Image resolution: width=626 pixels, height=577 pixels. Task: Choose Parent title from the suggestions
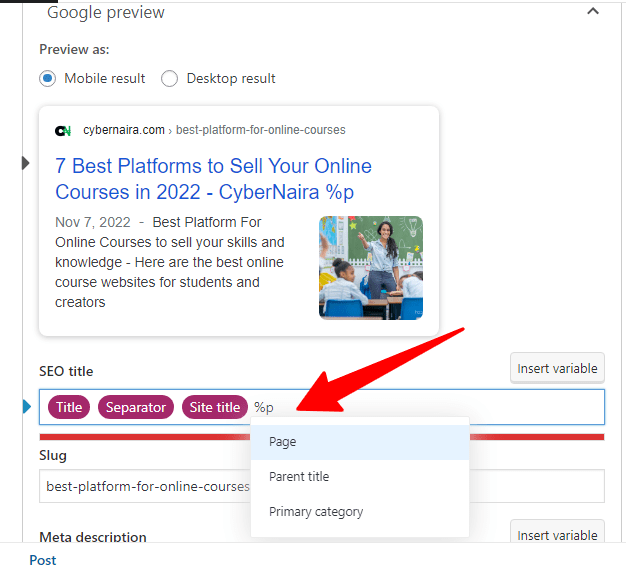tap(360, 477)
